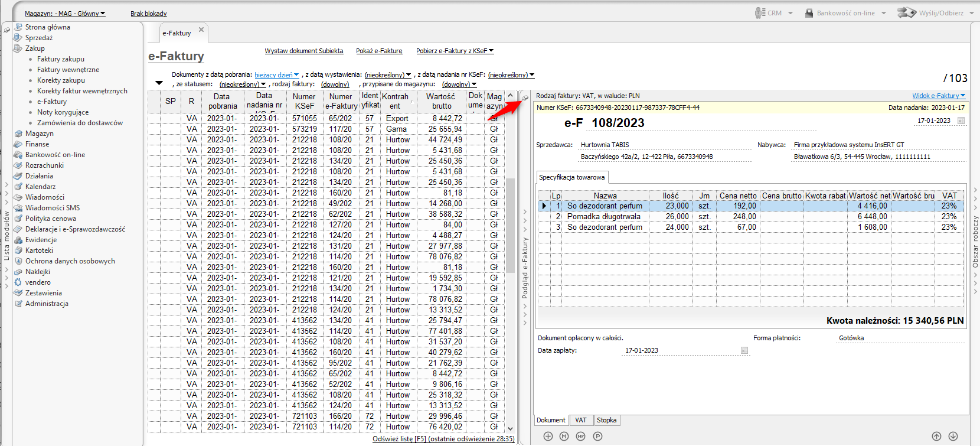Switch to the VAT tab
The height and width of the screenshot is (446, 980).
click(x=581, y=420)
